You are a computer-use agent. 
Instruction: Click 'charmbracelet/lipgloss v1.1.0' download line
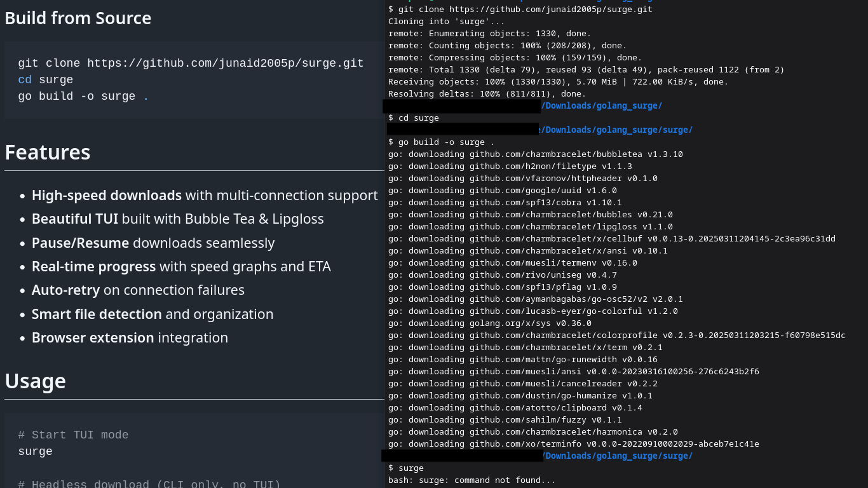tap(531, 227)
